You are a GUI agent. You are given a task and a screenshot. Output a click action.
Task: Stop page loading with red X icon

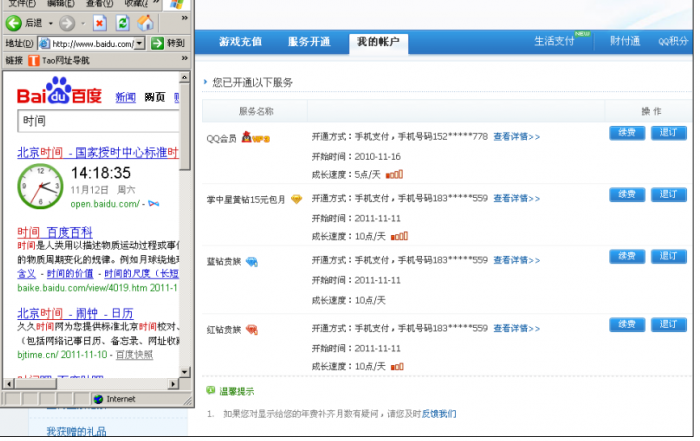click(x=100, y=23)
